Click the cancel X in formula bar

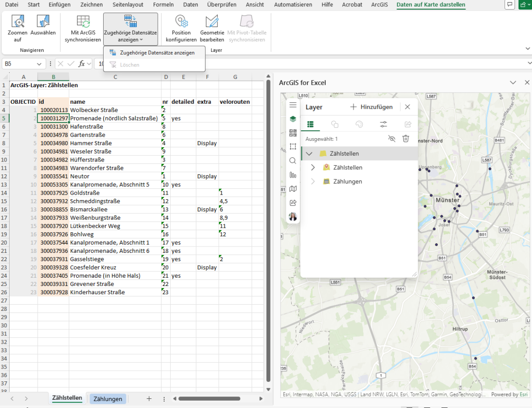coord(61,64)
